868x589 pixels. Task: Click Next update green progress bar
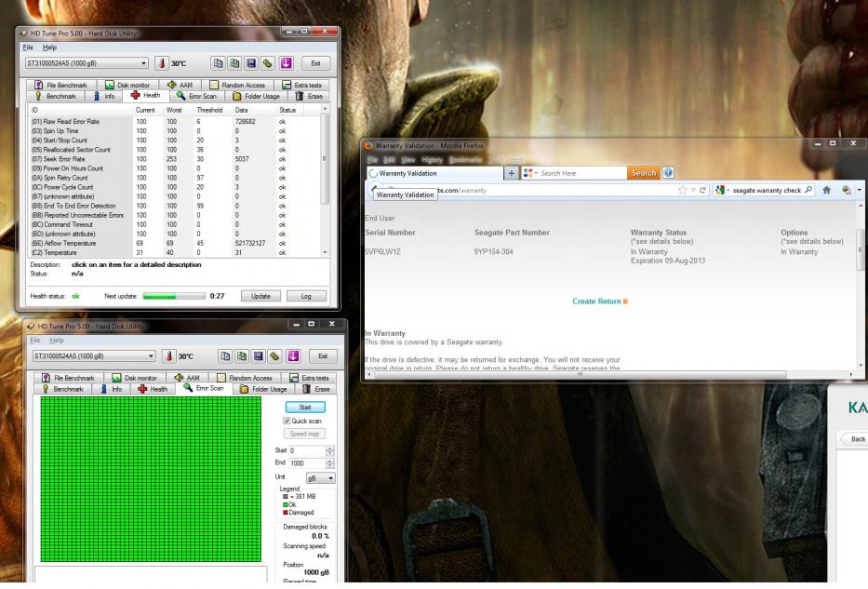(x=174, y=296)
